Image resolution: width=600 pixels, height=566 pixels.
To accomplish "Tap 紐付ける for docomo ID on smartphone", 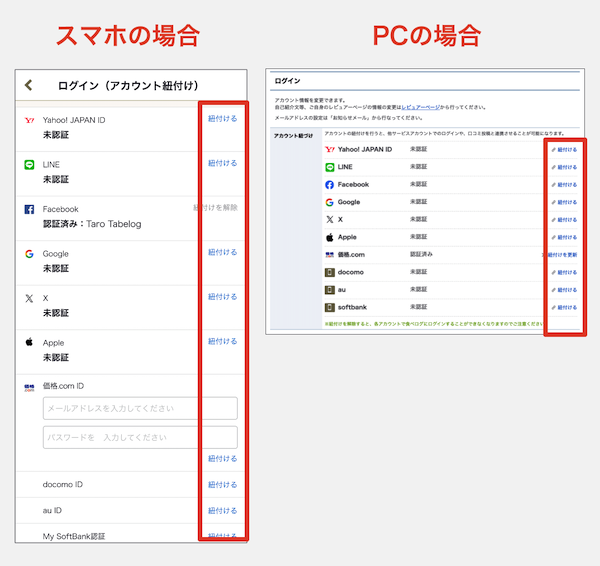I will point(222,484).
